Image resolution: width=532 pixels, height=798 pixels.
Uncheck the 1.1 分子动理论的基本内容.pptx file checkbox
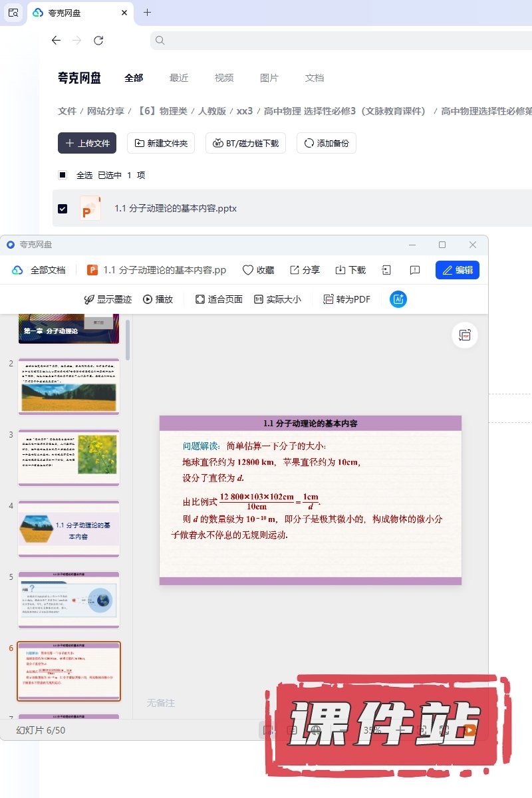pyautogui.click(x=63, y=209)
